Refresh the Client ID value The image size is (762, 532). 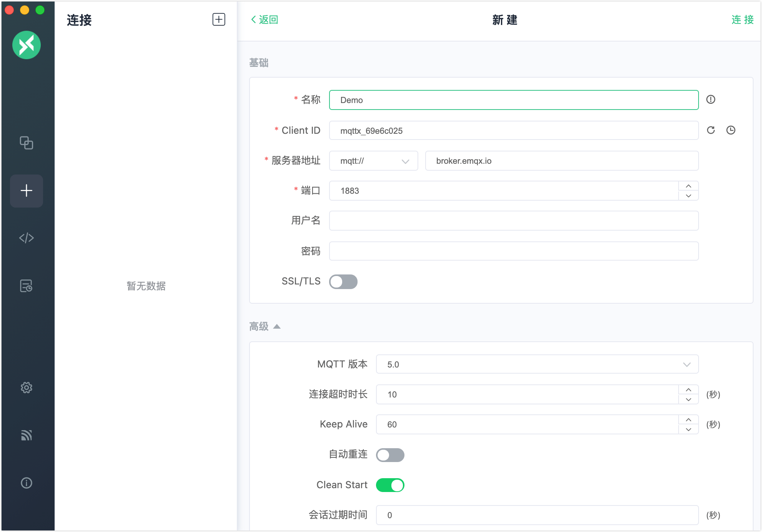click(x=711, y=130)
